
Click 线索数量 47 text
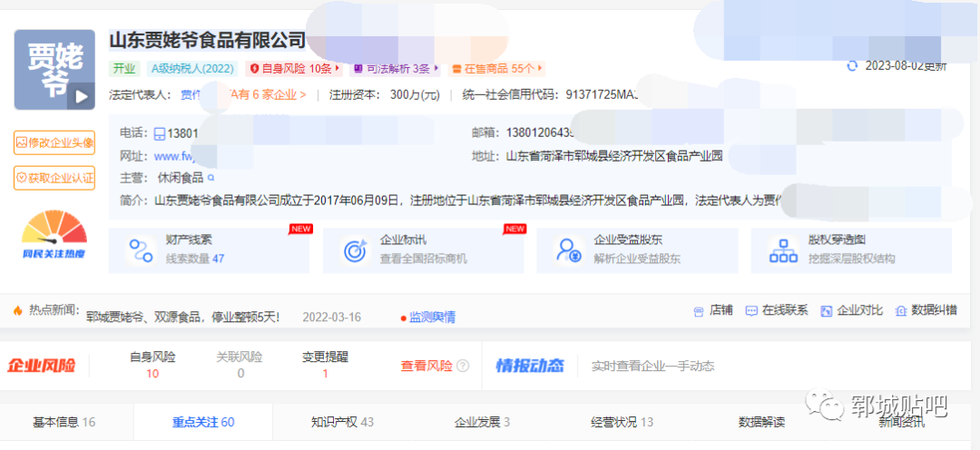pyautogui.click(x=195, y=259)
